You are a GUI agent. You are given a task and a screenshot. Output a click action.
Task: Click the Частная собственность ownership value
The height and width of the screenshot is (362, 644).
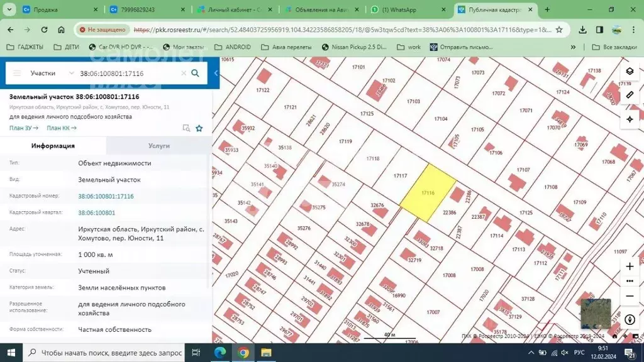114,329
